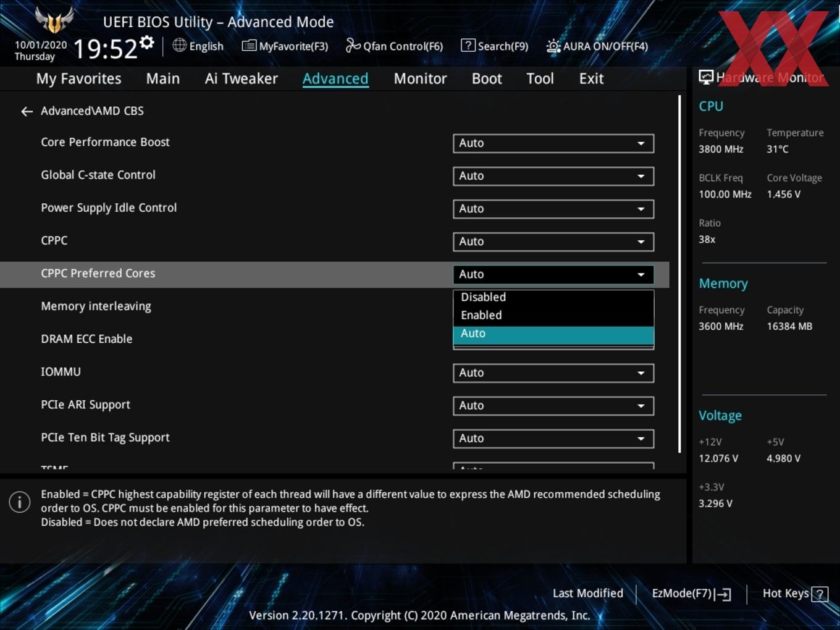Click the Qfan Control(F6) label
Image resolution: width=840 pixels, height=630 pixels.
coord(403,46)
